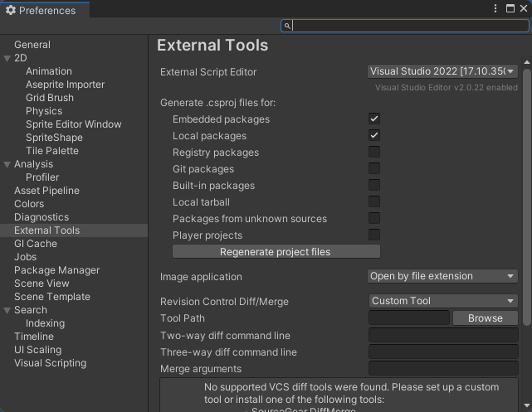Screen dimensions: 532x412
Task: Open Revision Control Diff/Merge dropdown
Action: coord(443,301)
